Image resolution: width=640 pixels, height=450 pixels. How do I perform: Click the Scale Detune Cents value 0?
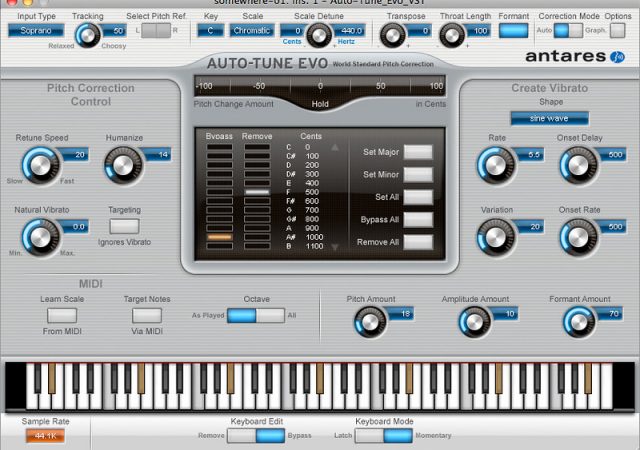pyautogui.click(x=293, y=31)
